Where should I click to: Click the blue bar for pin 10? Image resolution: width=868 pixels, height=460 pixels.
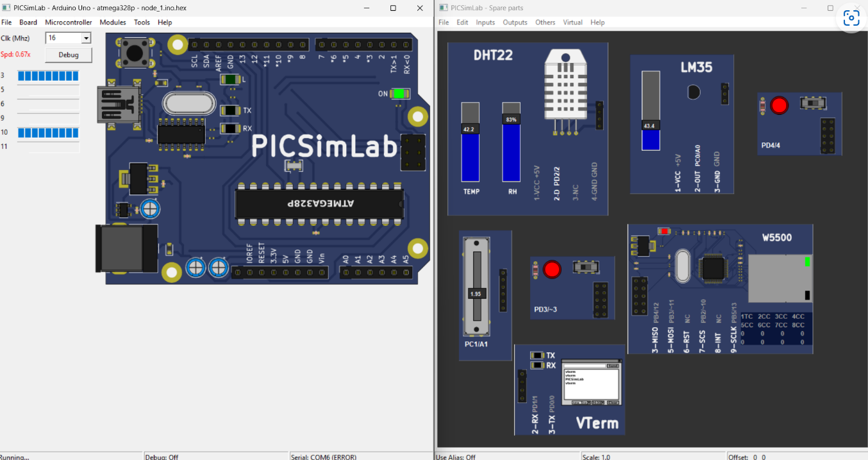(48, 133)
